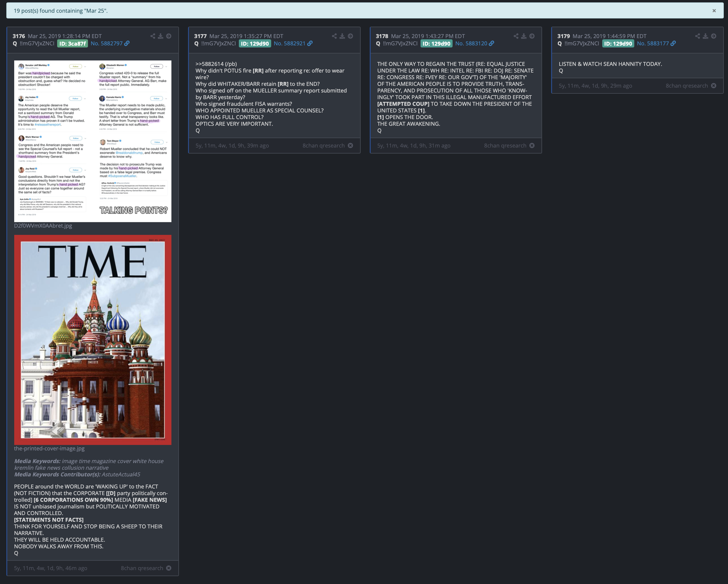Click ID: 129d90 badge on post 3177
Screen dimensions: 728x584
coord(255,44)
